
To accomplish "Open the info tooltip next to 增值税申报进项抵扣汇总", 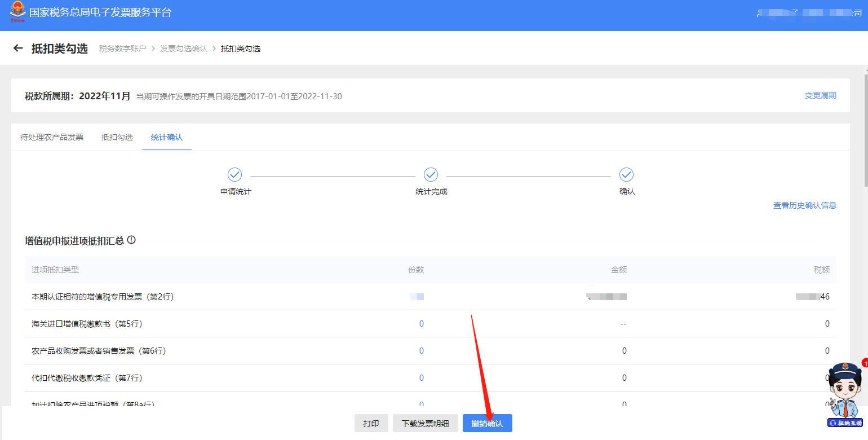I will click(131, 240).
